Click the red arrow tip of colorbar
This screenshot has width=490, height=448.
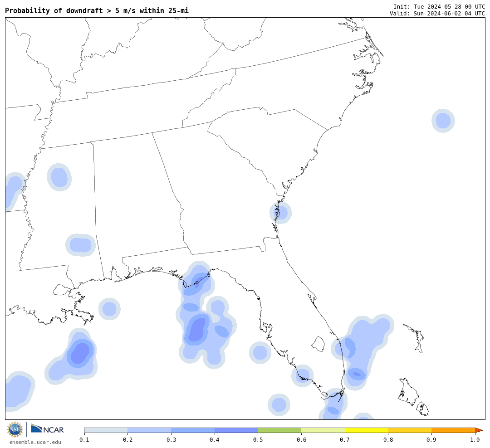click(x=479, y=430)
